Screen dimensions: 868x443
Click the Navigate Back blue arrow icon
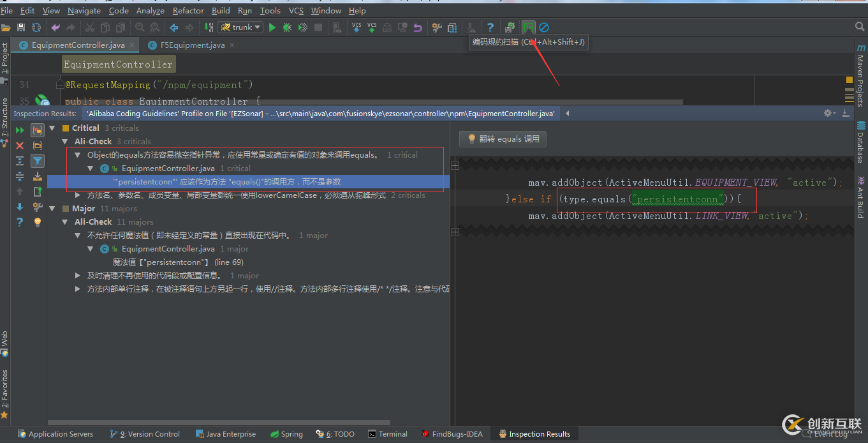tap(174, 27)
